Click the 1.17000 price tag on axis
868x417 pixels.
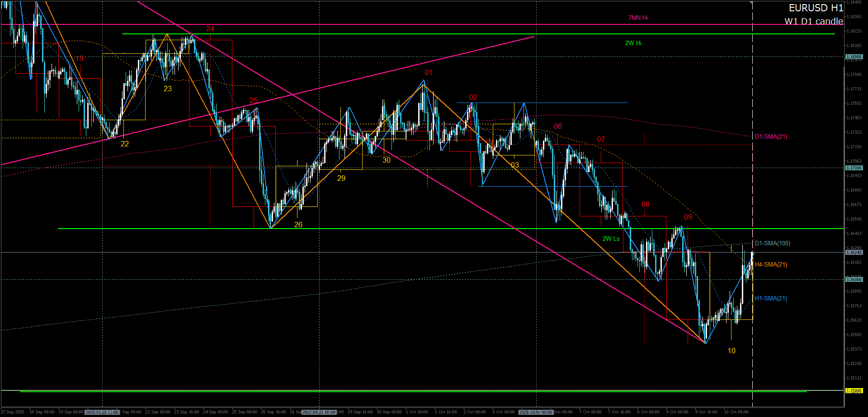854,168
